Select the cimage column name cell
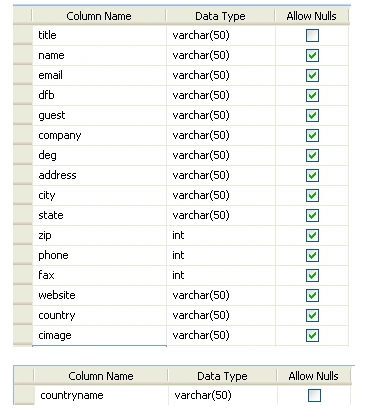The width and height of the screenshot is (366, 412). click(99, 335)
